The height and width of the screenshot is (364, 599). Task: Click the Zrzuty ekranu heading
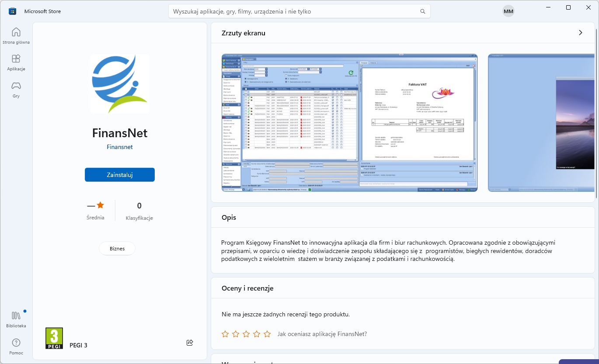(x=244, y=33)
